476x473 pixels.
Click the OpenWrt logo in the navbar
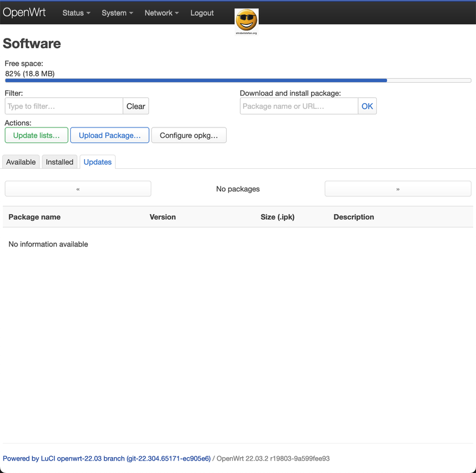tap(24, 12)
